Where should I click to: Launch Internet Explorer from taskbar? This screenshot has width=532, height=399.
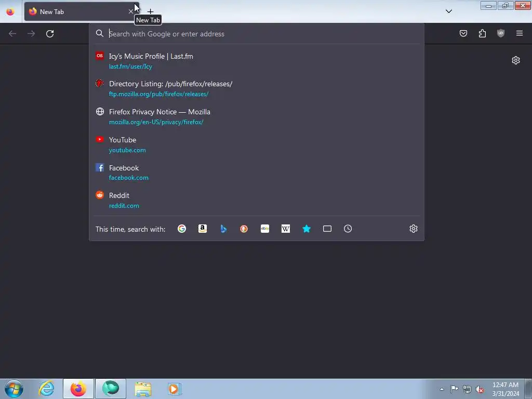click(x=46, y=389)
